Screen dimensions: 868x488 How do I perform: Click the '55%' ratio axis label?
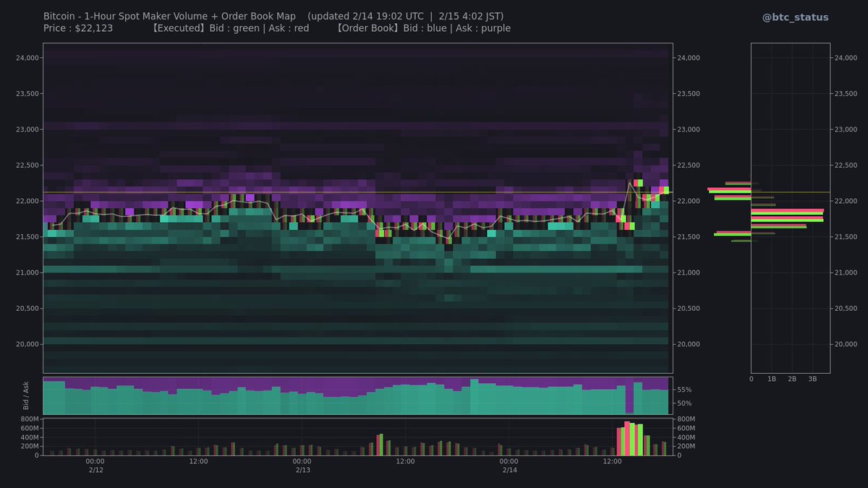pos(685,389)
